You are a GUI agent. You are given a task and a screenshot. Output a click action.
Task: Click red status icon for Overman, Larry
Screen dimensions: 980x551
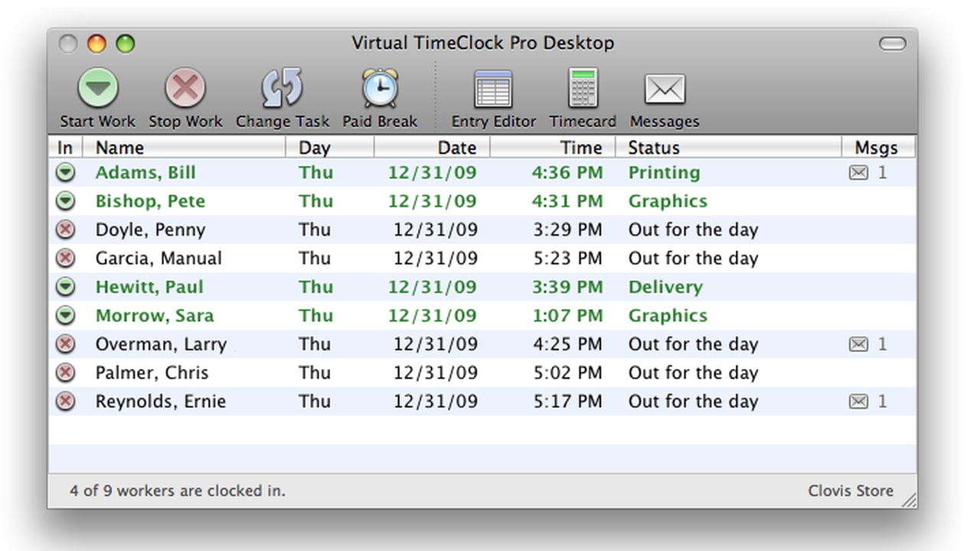click(66, 344)
